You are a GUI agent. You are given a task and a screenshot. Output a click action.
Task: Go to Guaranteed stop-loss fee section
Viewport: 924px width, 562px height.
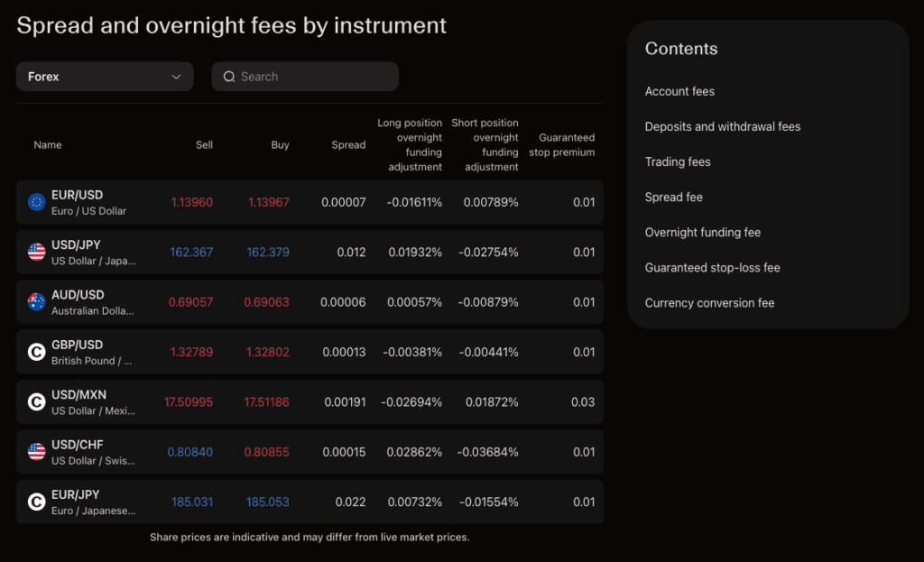(x=713, y=268)
